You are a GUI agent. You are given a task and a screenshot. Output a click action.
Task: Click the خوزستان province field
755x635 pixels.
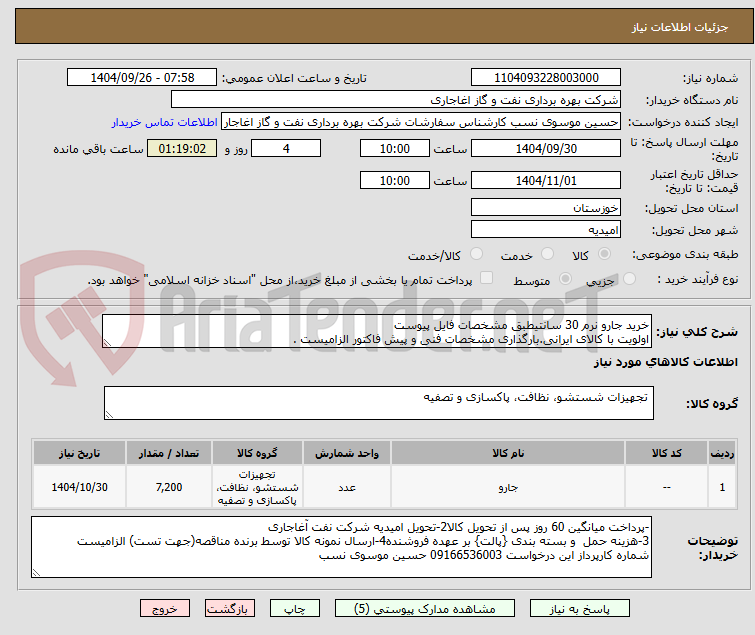(x=546, y=207)
